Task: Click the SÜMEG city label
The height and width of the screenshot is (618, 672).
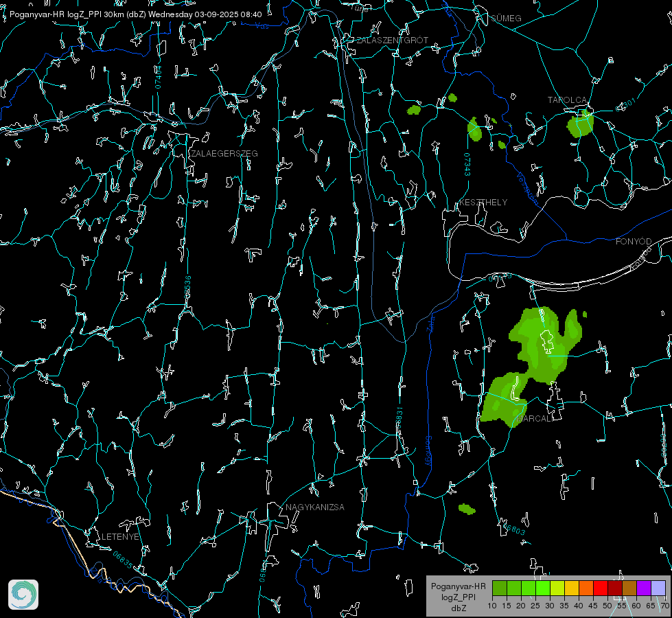Action: point(506,18)
